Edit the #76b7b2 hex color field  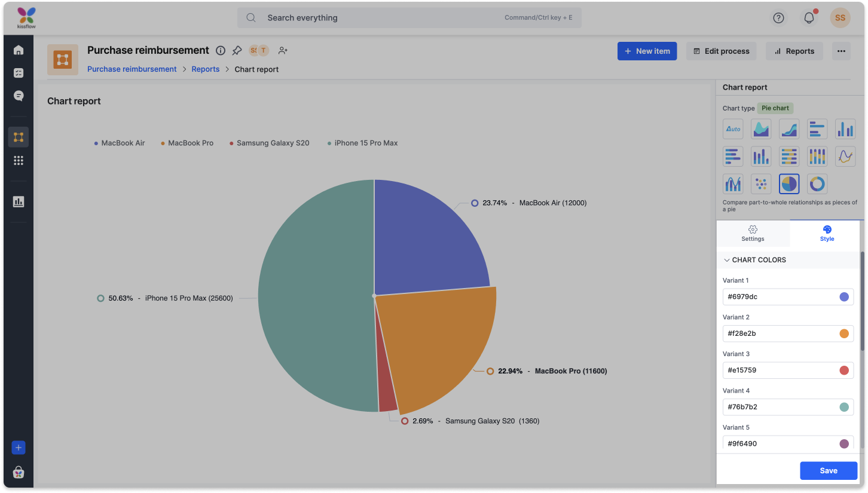tap(788, 407)
